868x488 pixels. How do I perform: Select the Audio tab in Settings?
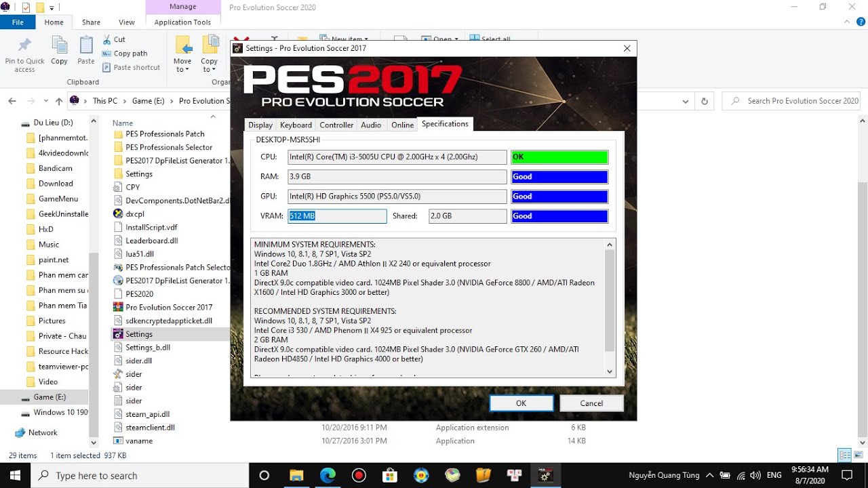(371, 125)
